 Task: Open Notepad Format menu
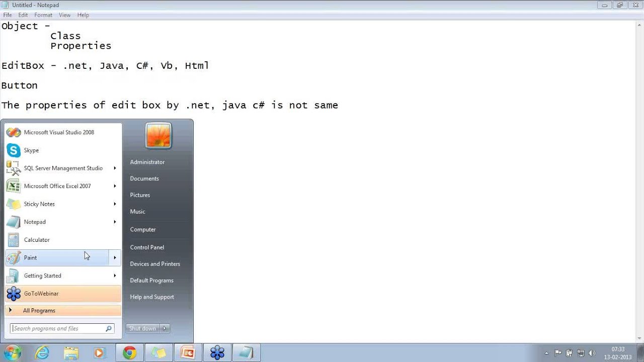click(43, 15)
